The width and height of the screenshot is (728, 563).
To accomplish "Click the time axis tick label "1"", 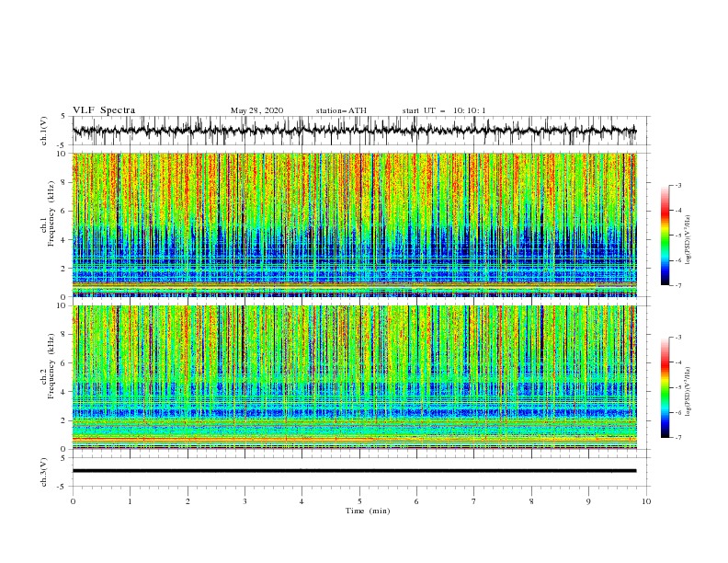I will [x=130, y=501].
